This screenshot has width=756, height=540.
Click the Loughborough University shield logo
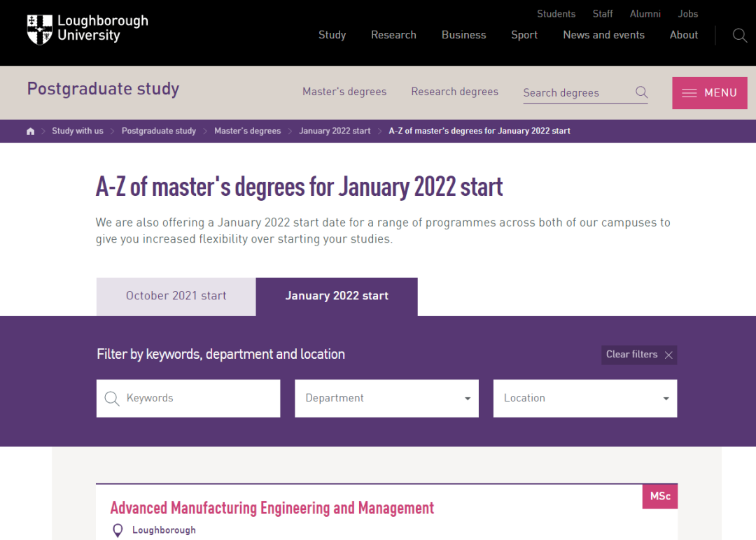pos(39,29)
